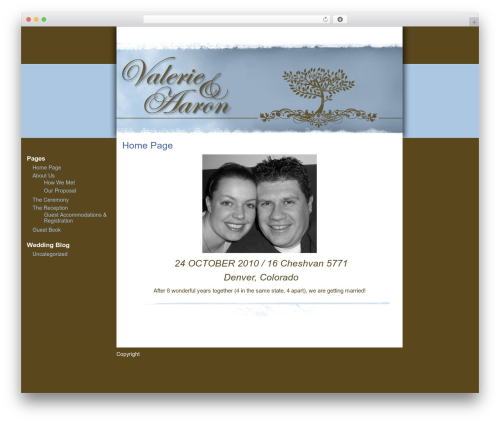Open the Home Page sidebar link
The height and width of the screenshot is (423, 500).
click(47, 168)
